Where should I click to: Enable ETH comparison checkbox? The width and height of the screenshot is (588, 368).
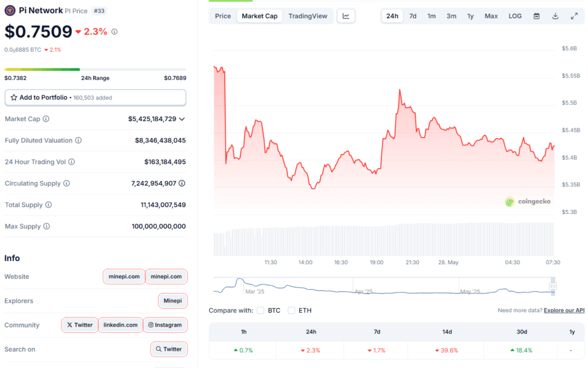pyautogui.click(x=291, y=310)
